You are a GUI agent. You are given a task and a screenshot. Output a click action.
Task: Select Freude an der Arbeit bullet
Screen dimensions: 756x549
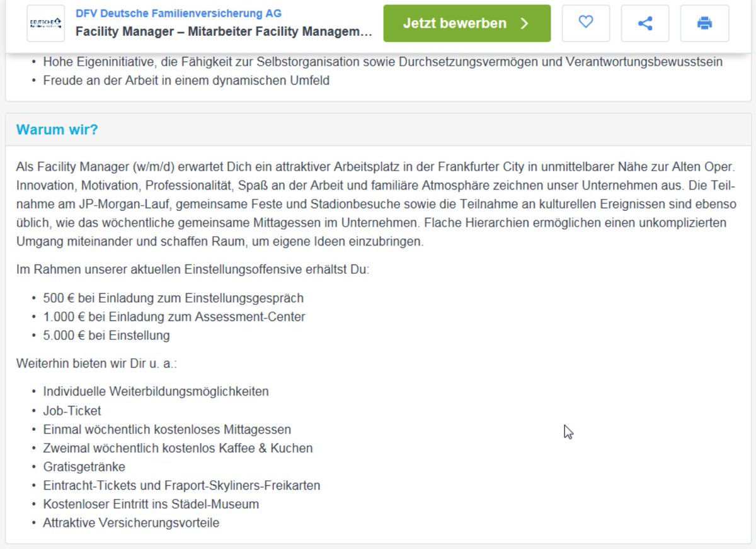[186, 81]
